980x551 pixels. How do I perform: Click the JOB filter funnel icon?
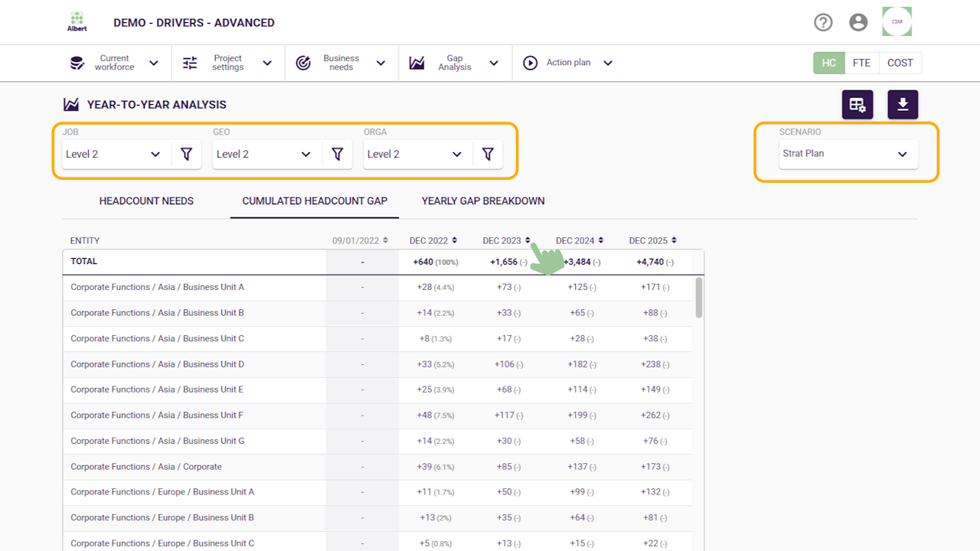tap(186, 154)
